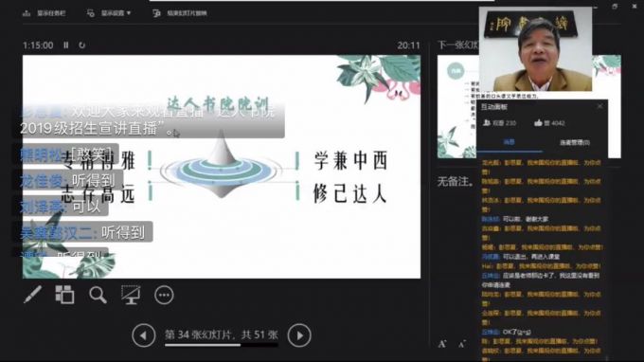The height and width of the screenshot is (362, 644).
Task: Open the 显示设置 display settings dropdown
Action: 109,13
